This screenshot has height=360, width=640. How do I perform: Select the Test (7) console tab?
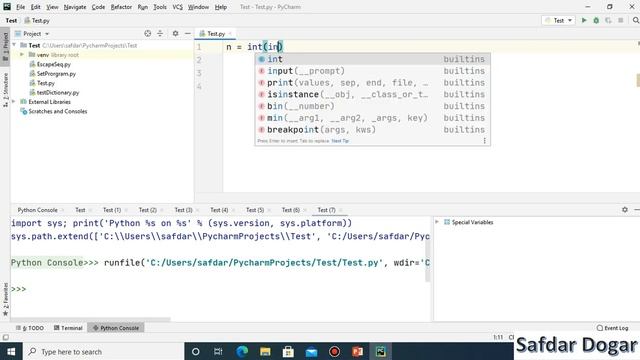coord(326,210)
